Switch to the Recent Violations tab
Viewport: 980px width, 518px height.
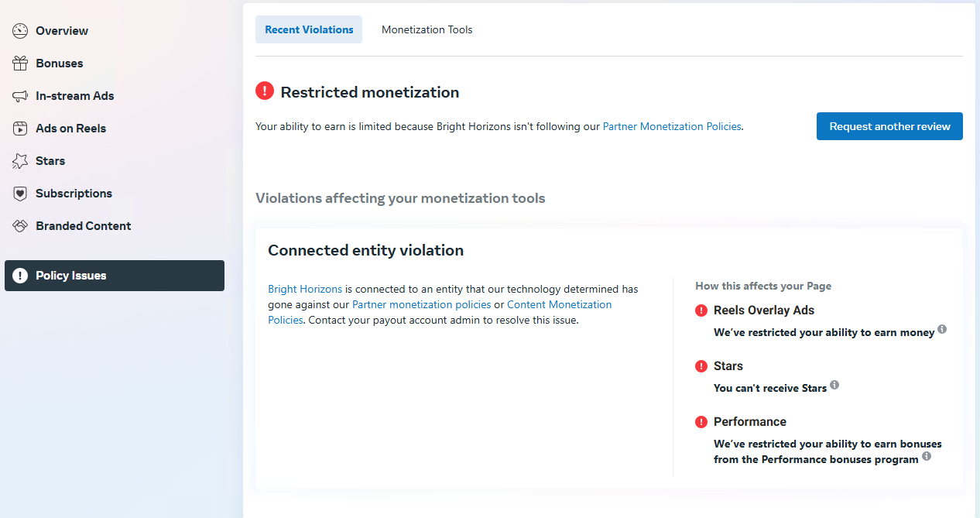[x=309, y=29]
